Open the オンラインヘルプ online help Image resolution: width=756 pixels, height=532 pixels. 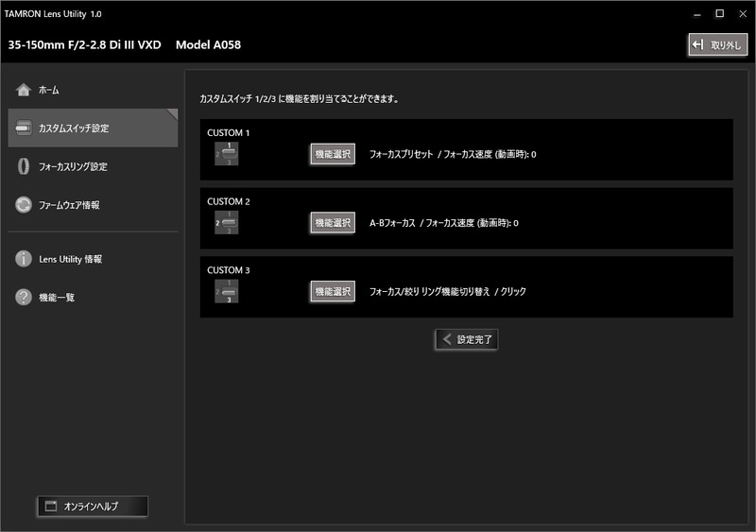click(x=93, y=506)
